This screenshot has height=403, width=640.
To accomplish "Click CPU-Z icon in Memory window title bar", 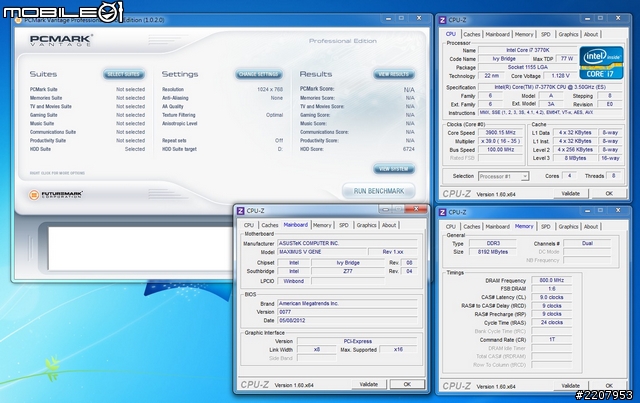I will [442, 212].
